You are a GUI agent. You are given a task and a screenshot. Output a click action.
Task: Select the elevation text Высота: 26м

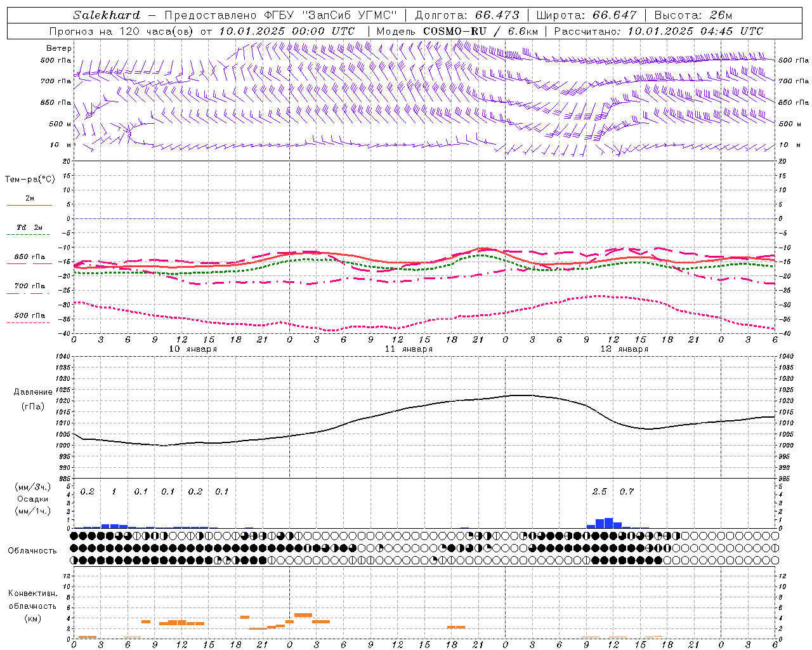pyautogui.click(x=693, y=15)
